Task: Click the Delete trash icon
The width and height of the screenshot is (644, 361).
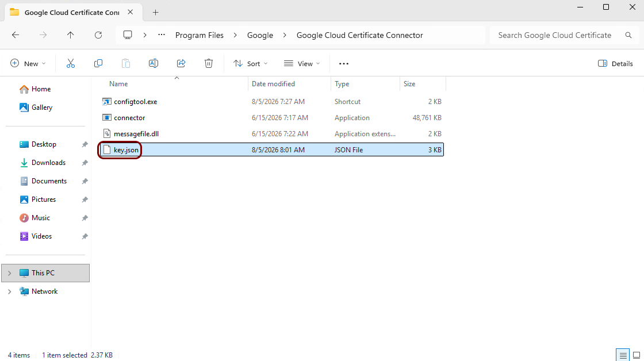Action: (209, 63)
